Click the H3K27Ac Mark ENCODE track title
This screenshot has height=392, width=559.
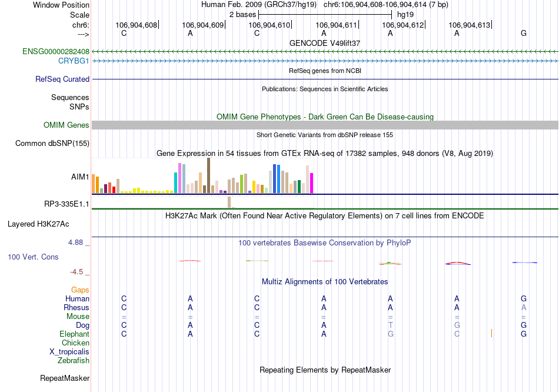click(325, 216)
